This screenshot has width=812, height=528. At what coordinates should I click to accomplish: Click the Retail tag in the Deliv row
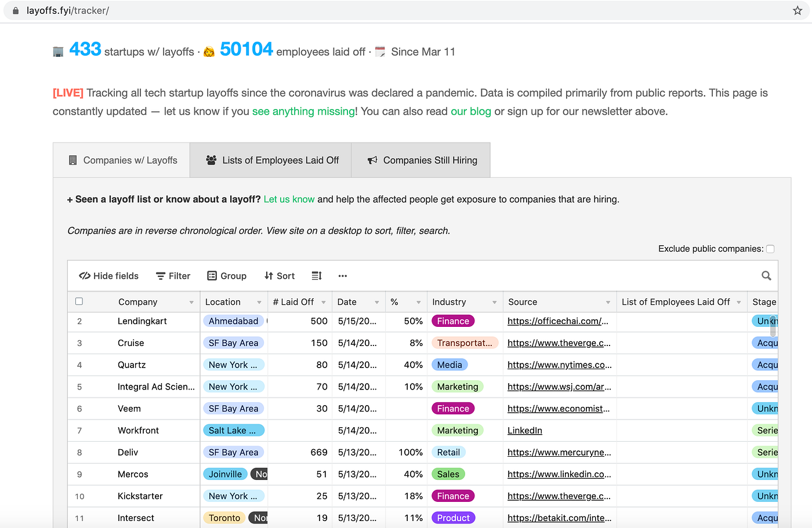[448, 453]
